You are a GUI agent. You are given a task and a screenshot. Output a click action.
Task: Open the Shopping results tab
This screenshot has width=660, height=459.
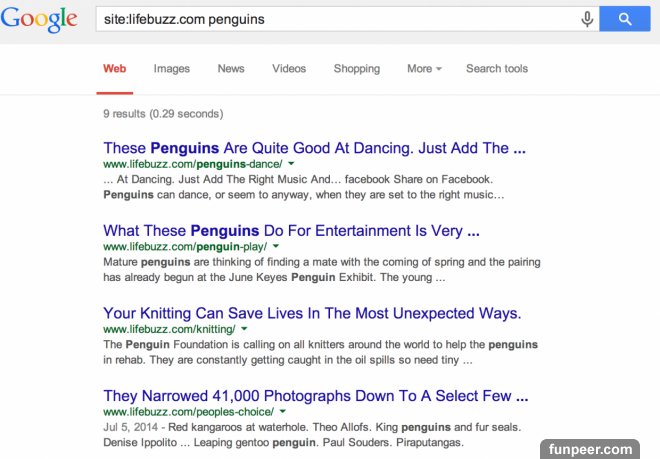356,69
